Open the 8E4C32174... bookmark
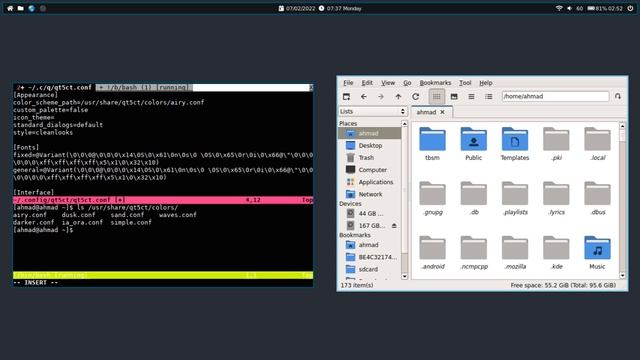 pos(370,257)
